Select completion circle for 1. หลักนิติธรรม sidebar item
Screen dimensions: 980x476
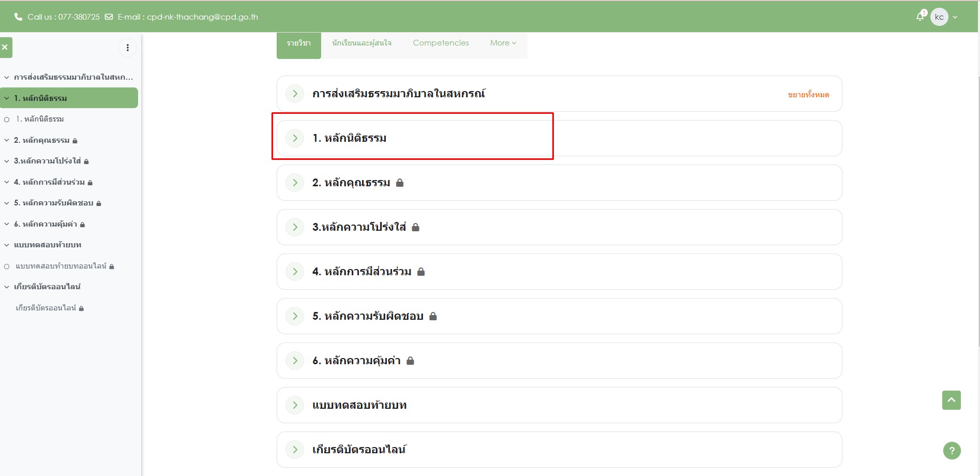7,120
